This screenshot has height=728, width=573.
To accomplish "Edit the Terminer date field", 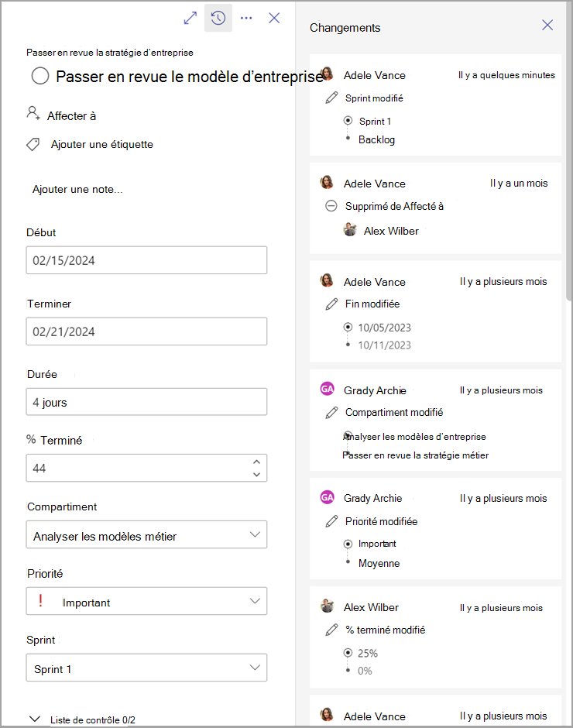I will 146,331.
